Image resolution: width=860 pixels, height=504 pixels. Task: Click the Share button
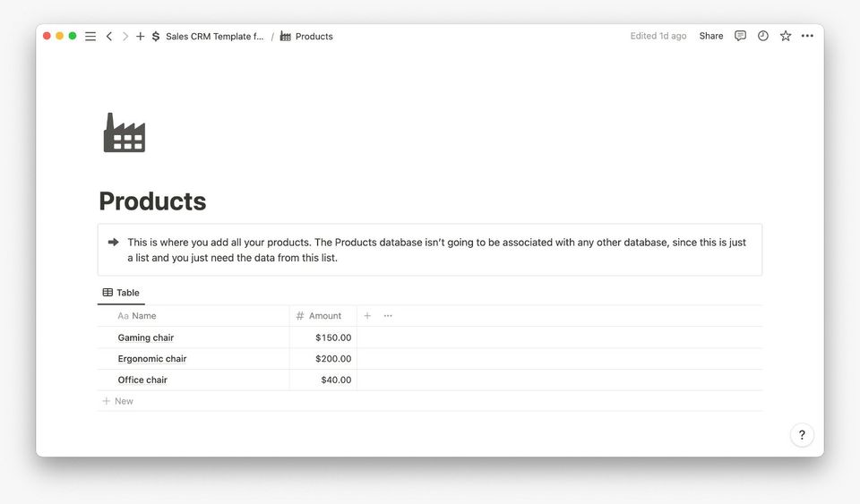tap(711, 36)
